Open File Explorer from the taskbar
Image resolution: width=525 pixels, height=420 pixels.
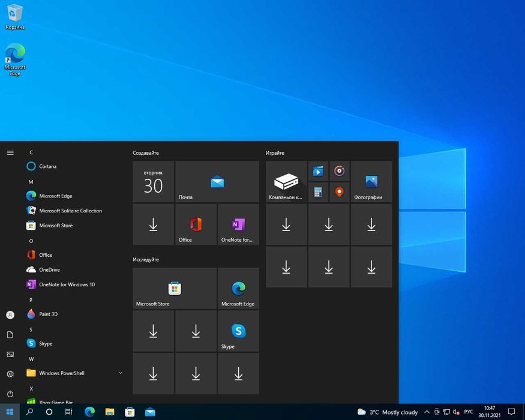109,412
